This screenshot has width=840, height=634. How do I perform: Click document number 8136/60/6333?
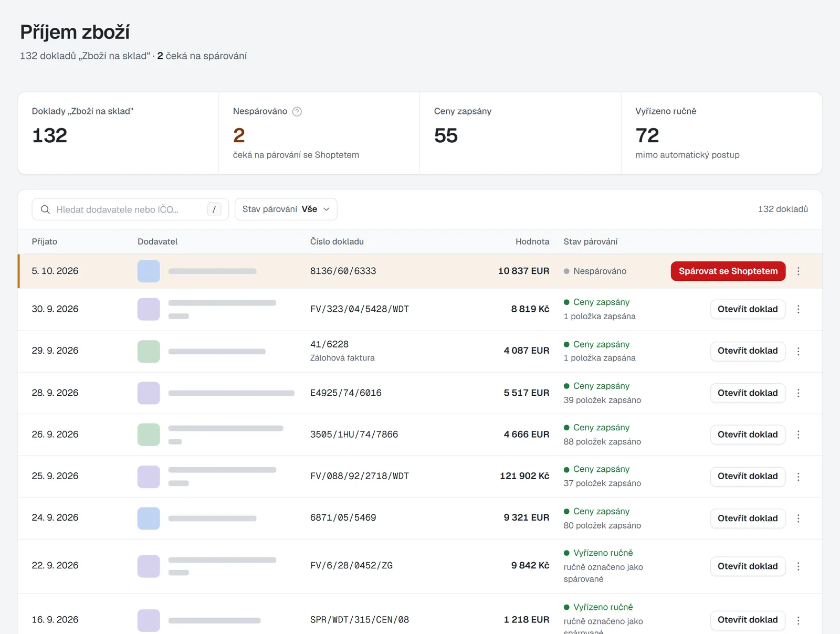pos(343,271)
